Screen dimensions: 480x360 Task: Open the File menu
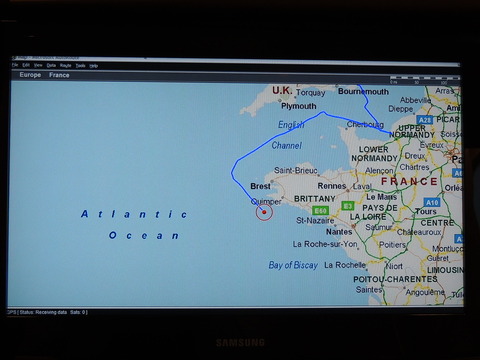(x=15, y=65)
